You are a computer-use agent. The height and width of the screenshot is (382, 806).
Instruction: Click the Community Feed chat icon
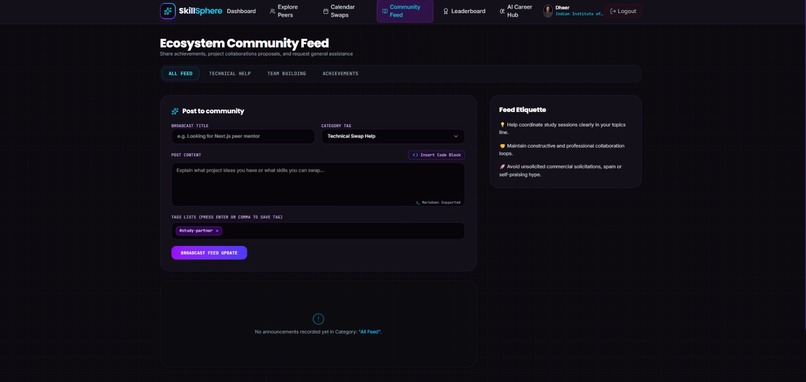coord(385,11)
